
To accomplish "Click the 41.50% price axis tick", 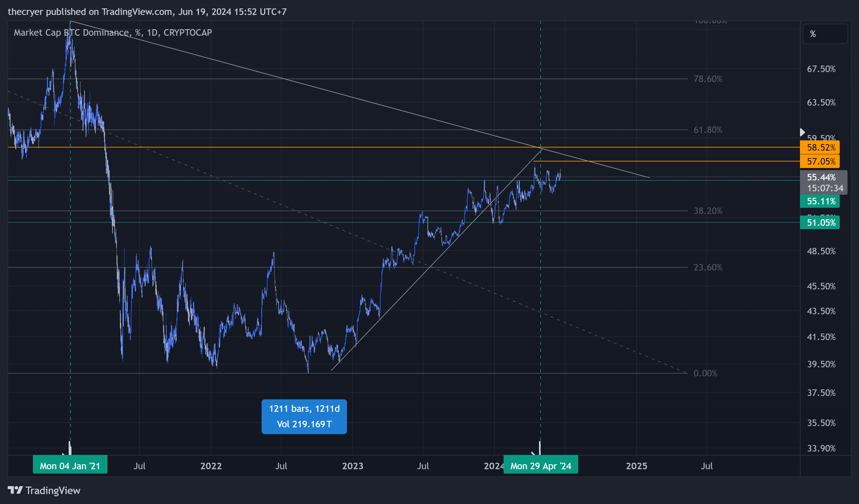I will point(821,337).
